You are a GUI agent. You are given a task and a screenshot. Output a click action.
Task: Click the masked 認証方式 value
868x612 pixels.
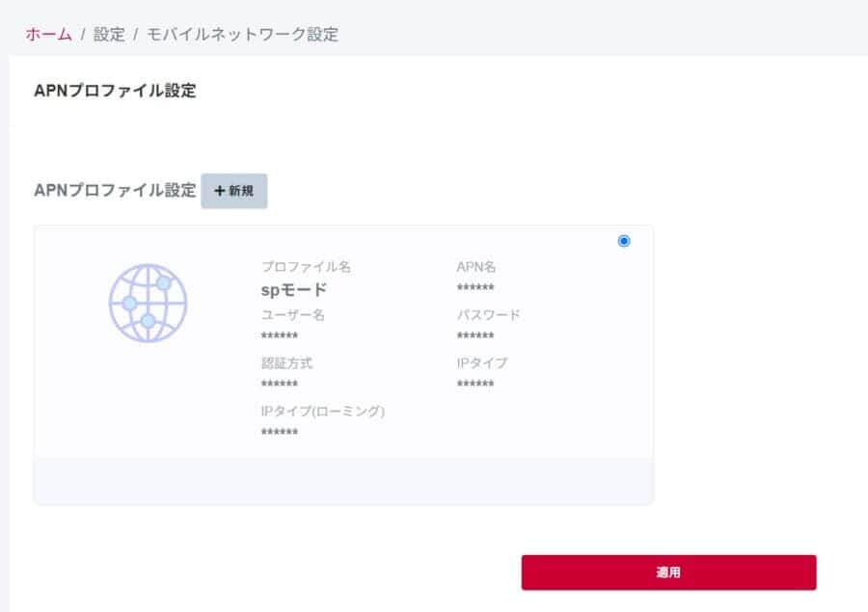click(280, 385)
